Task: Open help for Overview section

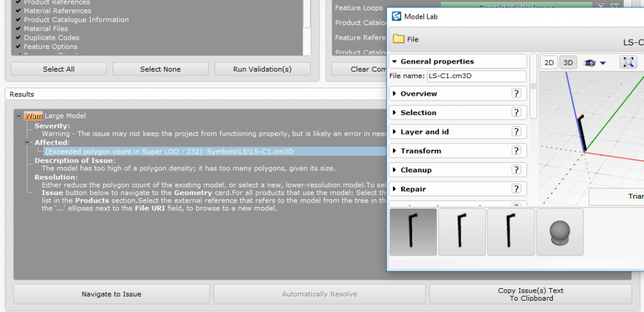Action: tap(516, 93)
